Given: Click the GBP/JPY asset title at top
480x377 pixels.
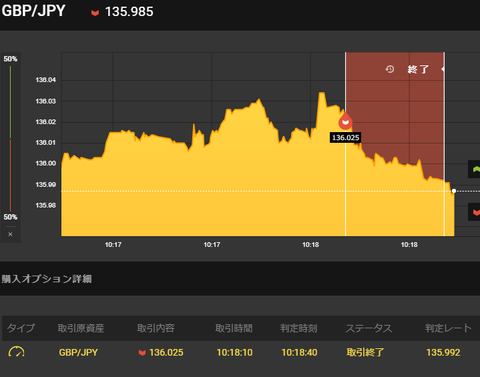Looking at the screenshot, I should pos(33,11).
